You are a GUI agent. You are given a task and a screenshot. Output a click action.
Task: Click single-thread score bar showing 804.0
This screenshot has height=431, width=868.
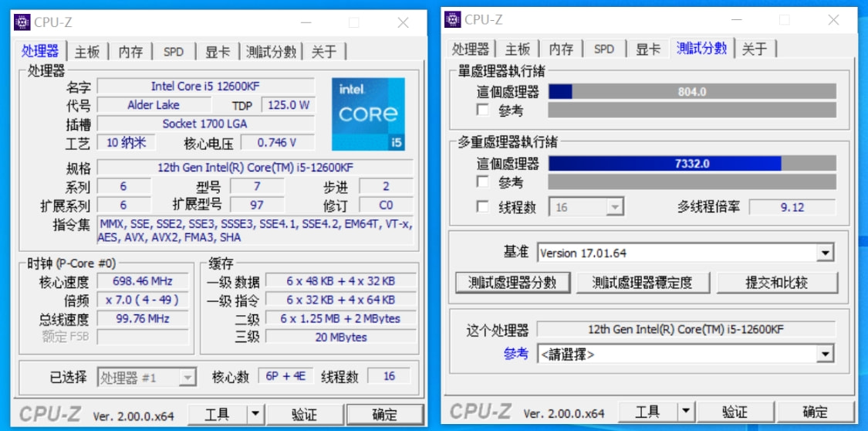click(x=692, y=91)
